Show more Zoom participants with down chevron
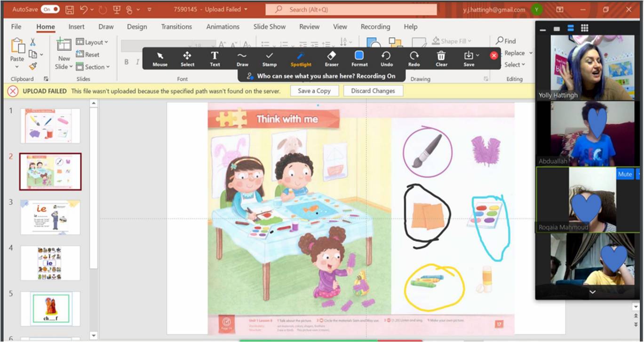 [x=592, y=292]
